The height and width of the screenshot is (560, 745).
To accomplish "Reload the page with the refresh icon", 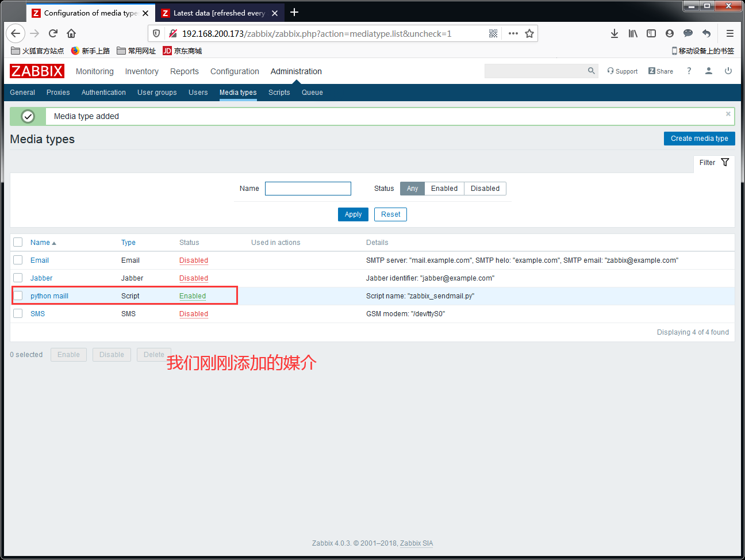I will click(x=53, y=33).
